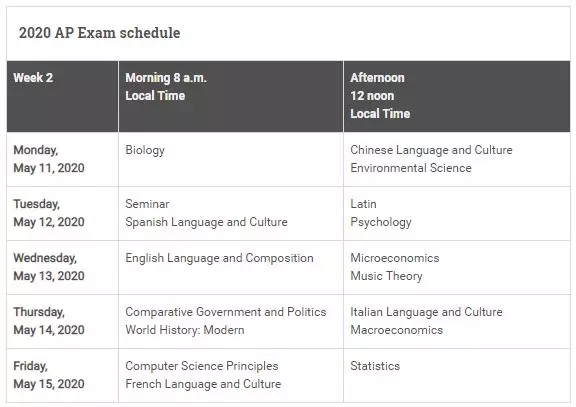Click English Language and Composition exam

pos(219,258)
